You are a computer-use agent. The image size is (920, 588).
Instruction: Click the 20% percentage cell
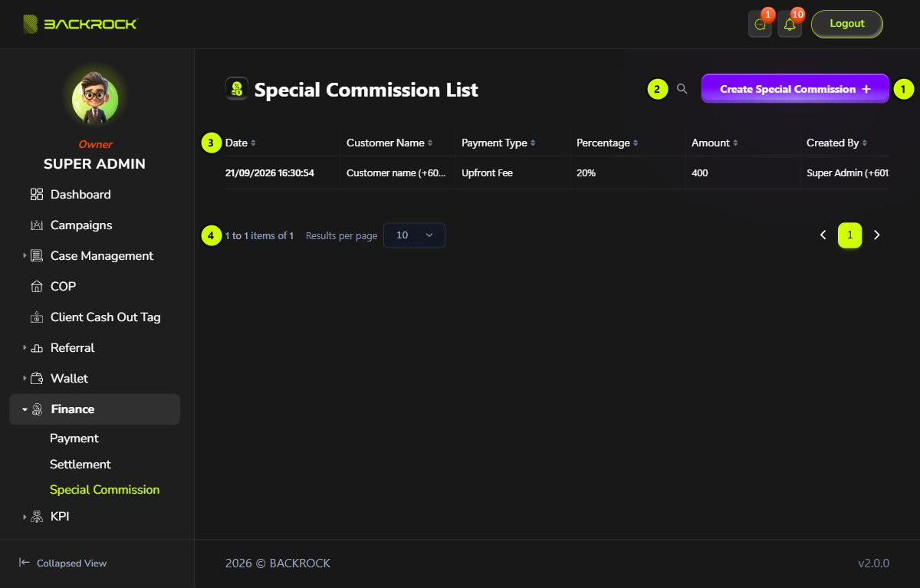point(586,173)
